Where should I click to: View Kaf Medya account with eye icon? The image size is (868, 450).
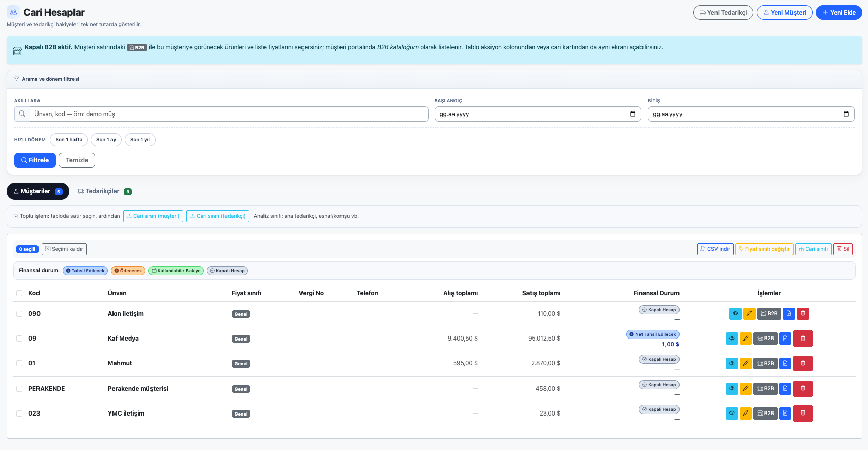(x=732, y=339)
